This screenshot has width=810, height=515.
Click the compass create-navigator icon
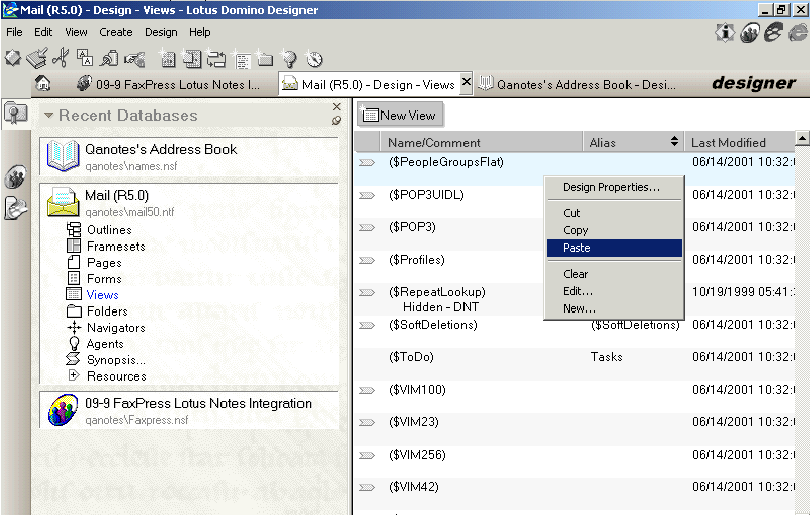[x=314, y=59]
